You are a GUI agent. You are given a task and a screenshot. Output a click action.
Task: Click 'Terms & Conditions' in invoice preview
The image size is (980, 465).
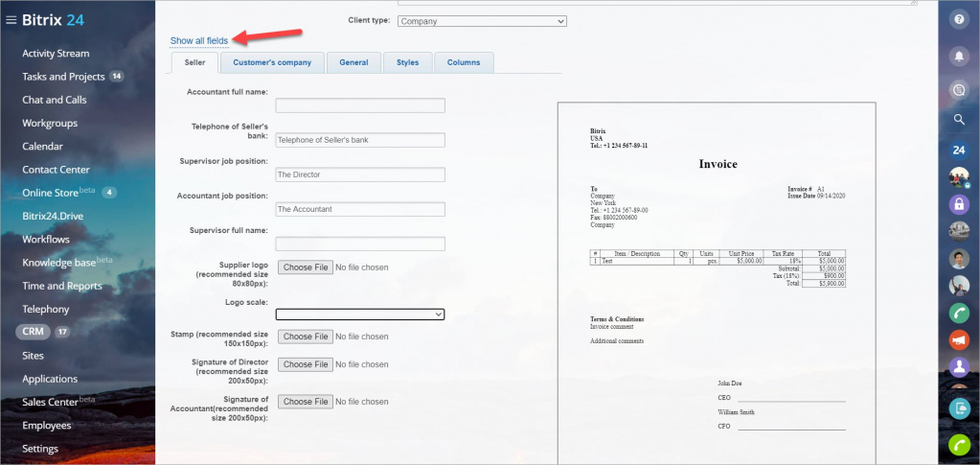tap(617, 319)
